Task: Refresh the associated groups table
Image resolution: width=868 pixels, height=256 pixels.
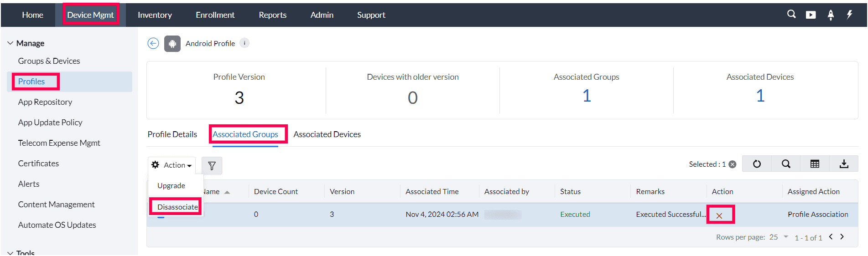Action: click(757, 164)
